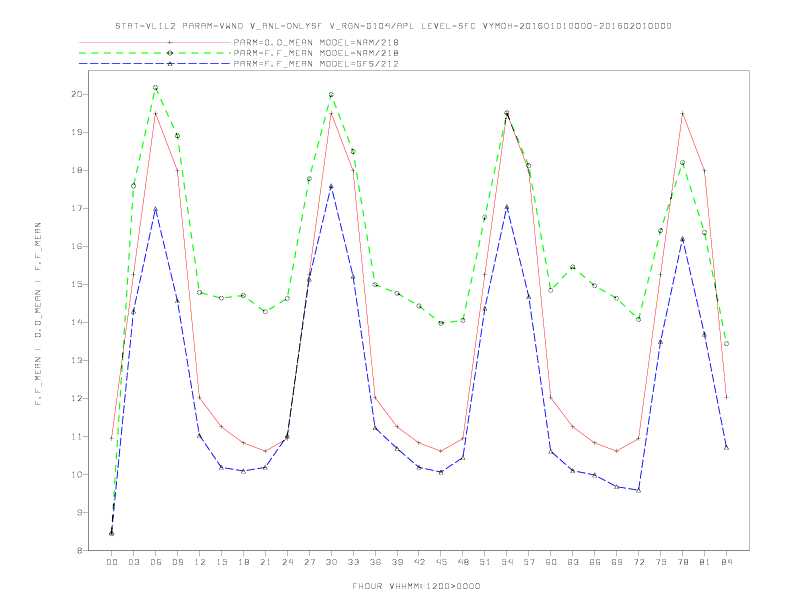792x612 pixels.
Task: Click blue triangle data marker at hour 72
Action: [638, 490]
